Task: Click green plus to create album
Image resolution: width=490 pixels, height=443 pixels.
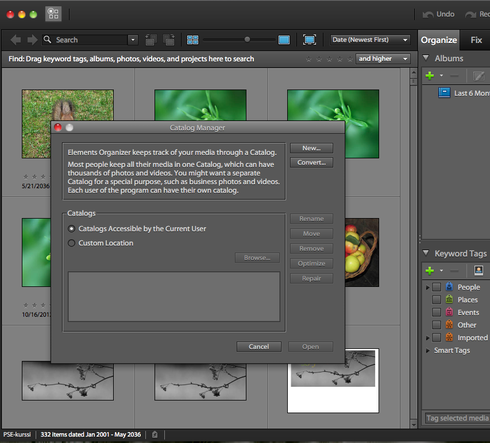Action: pos(430,76)
